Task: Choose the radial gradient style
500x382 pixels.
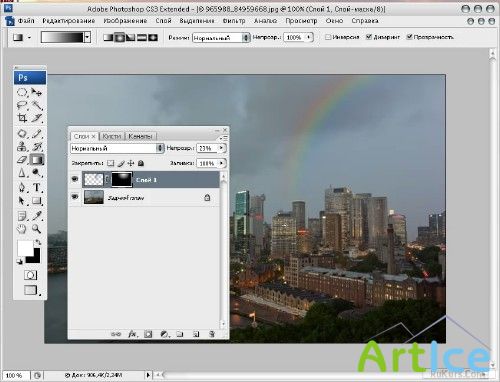Action: (119, 37)
